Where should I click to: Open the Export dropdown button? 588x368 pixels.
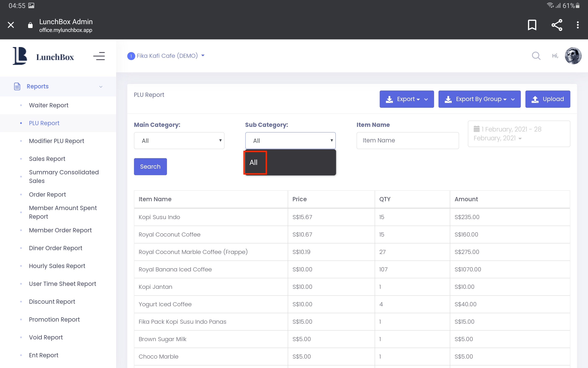[407, 99]
